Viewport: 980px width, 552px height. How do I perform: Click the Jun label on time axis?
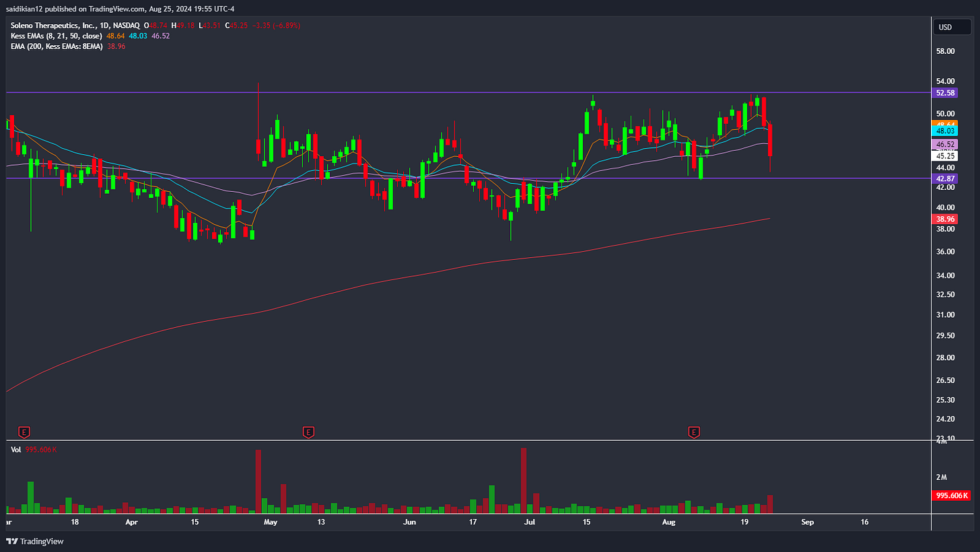click(409, 522)
